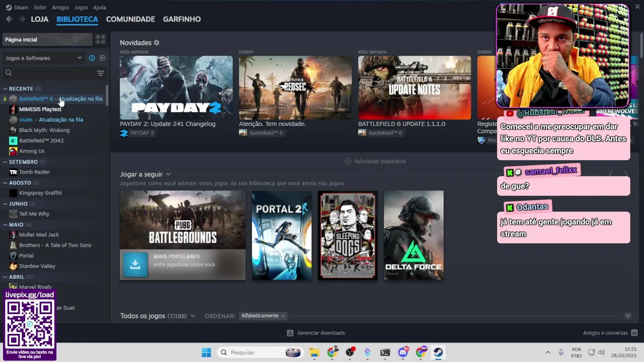Toggle the recent activity clock filter
644x362 pixels.
(x=92, y=58)
